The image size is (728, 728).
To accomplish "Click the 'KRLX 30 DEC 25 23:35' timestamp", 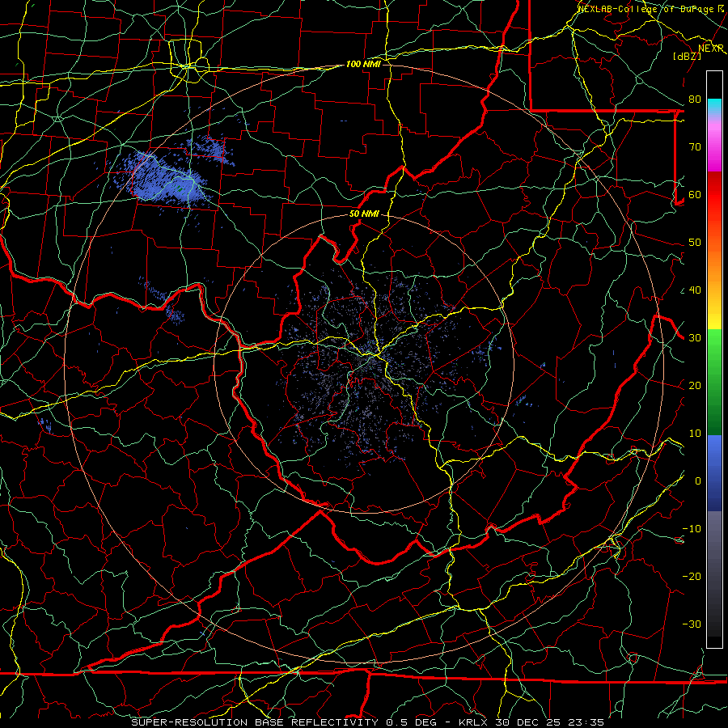I will [x=531, y=722].
